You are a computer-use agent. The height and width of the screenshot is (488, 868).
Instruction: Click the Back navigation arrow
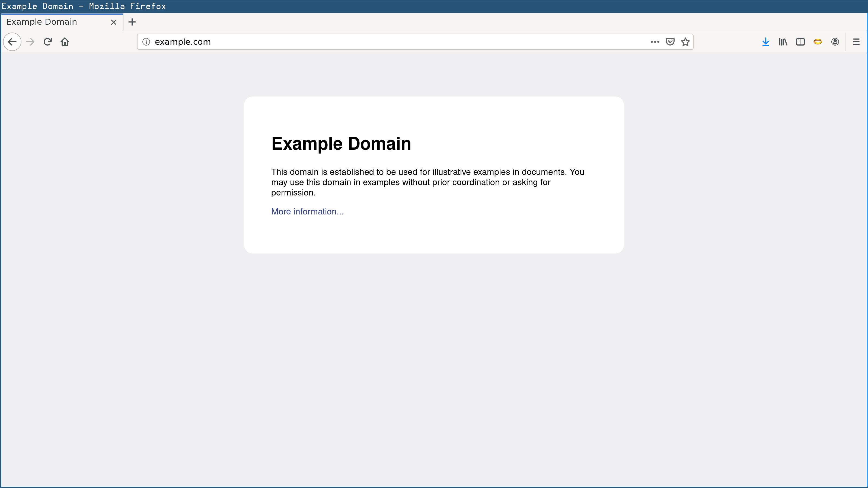tap(12, 42)
